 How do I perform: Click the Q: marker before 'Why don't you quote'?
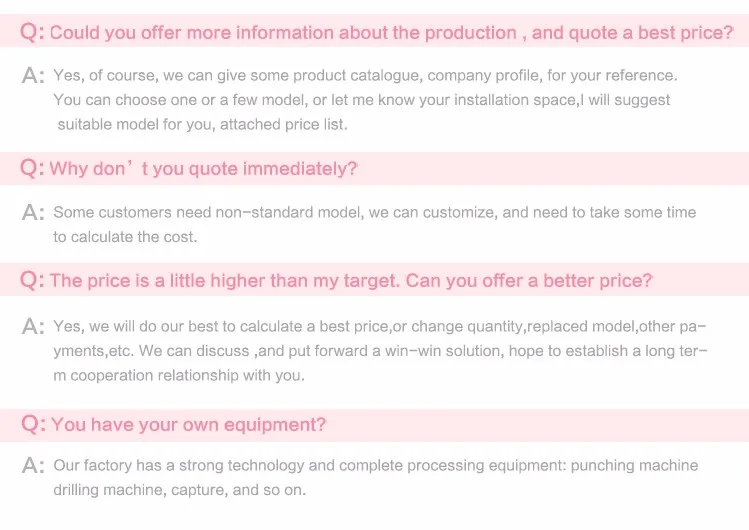(x=32, y=168)
